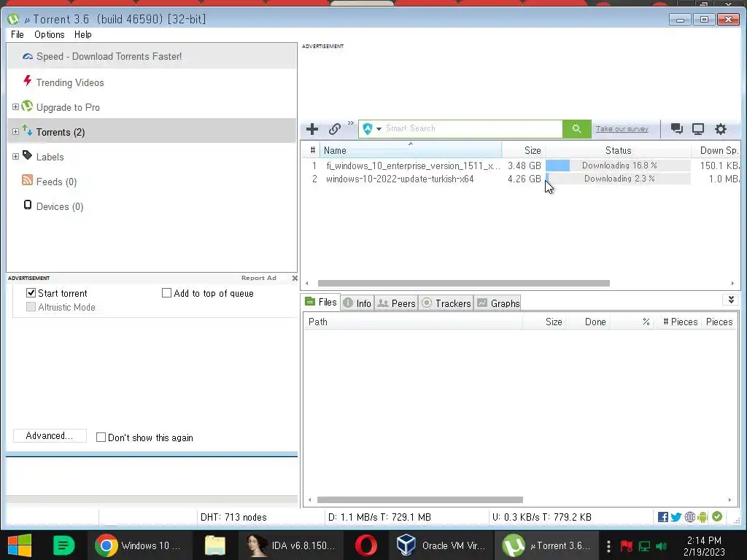Click the Downloading 16.8 % progress bar
The width and height of the screenshot is (747, 560).
pyautogui.click(x=618, y=166)
